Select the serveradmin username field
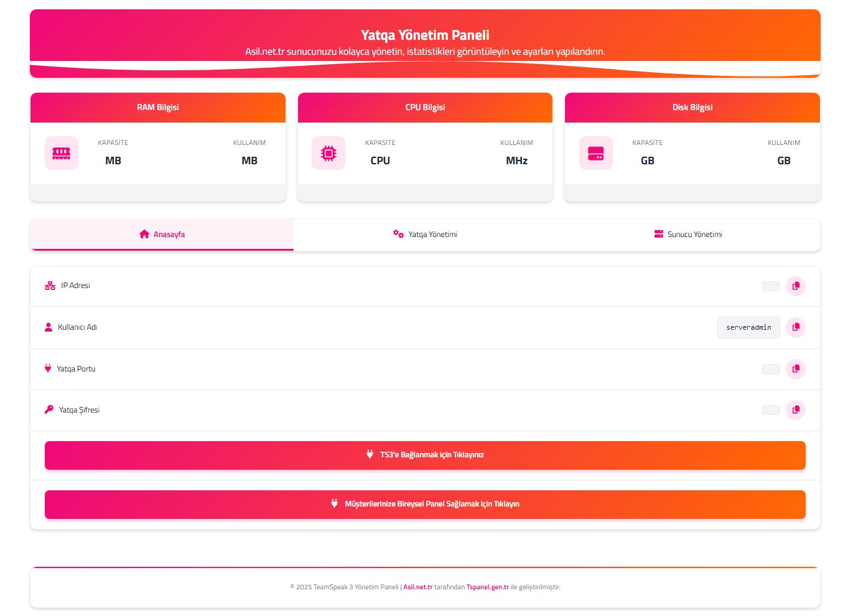 tap(748, 327)
